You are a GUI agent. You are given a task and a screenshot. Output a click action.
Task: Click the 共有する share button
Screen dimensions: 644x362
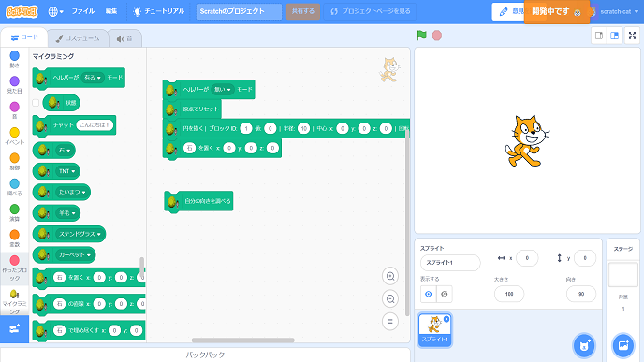coord(303,11)
